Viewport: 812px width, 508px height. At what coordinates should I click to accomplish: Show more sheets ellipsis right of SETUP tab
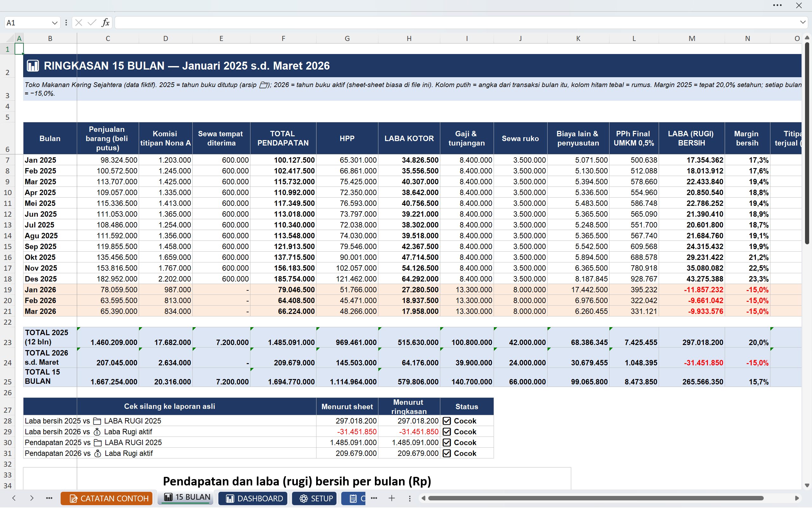pos(374,498)
